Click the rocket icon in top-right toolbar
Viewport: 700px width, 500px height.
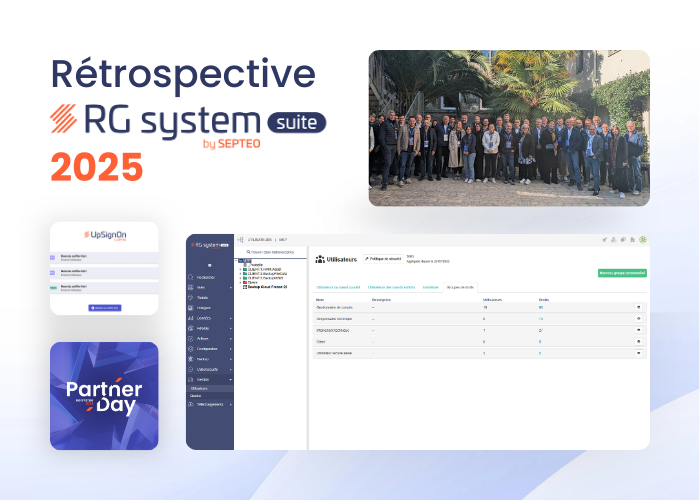pos(604,240)
